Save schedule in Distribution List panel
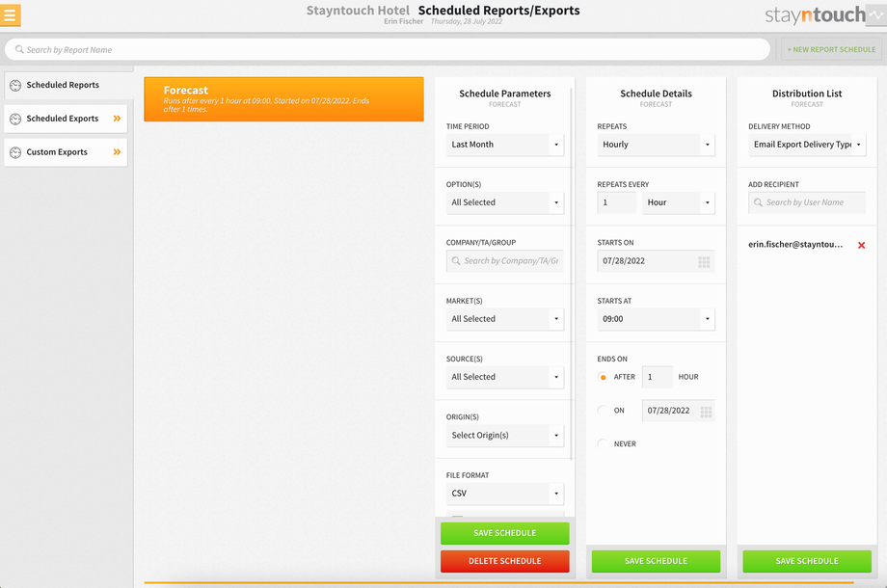Viewport: 887px width, 588px height. coord(807,561)
